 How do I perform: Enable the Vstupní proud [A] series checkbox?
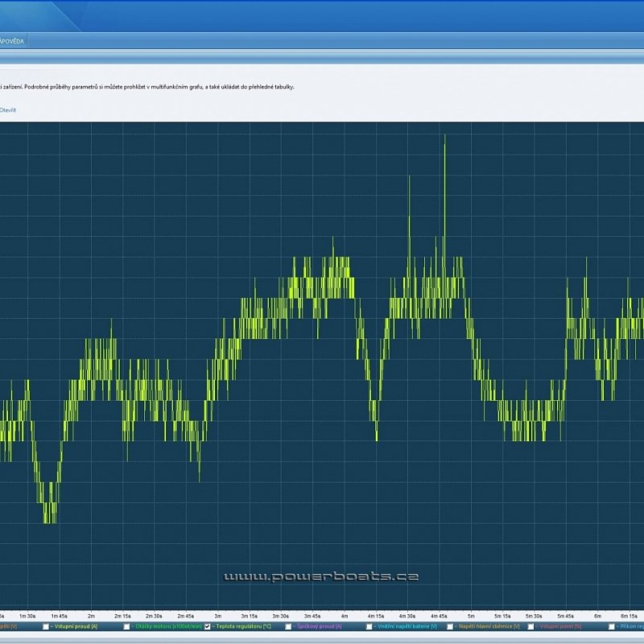(46, 626)
